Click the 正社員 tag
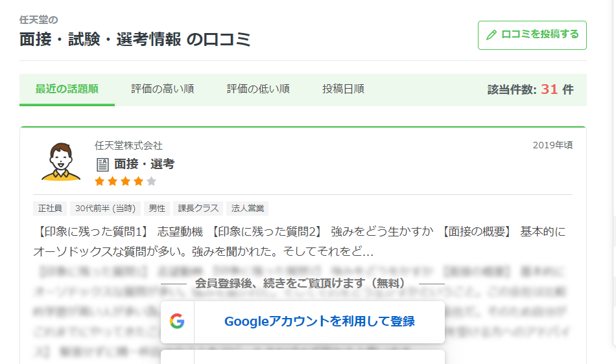This screenshot has height=364, width=616. click(x=50, y=209)
